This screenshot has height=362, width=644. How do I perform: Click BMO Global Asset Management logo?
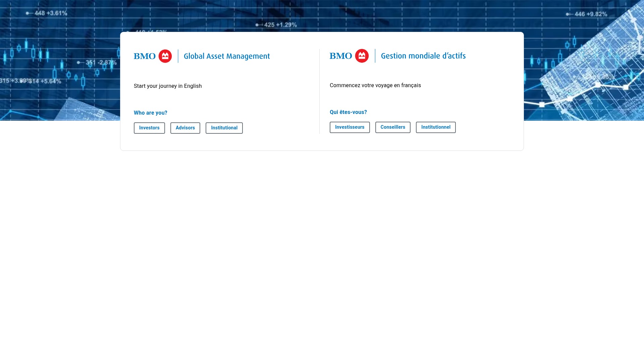pos(202,56)
